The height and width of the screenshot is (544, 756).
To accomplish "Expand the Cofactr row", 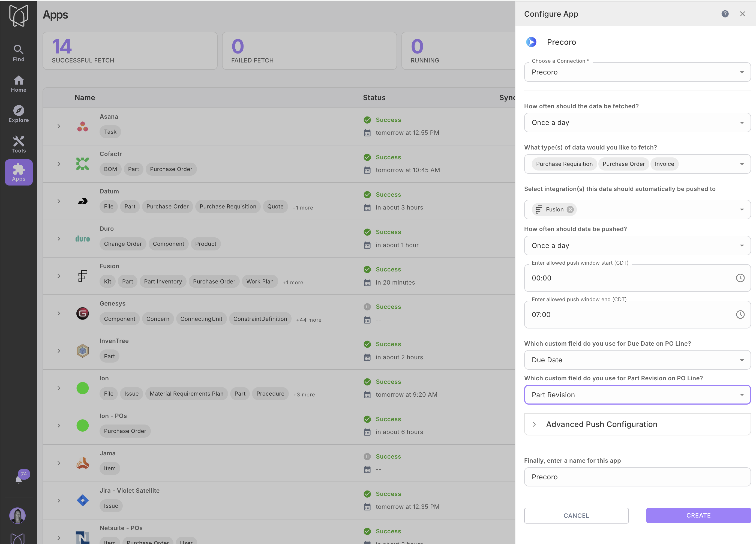I will (x=59, y=164).
